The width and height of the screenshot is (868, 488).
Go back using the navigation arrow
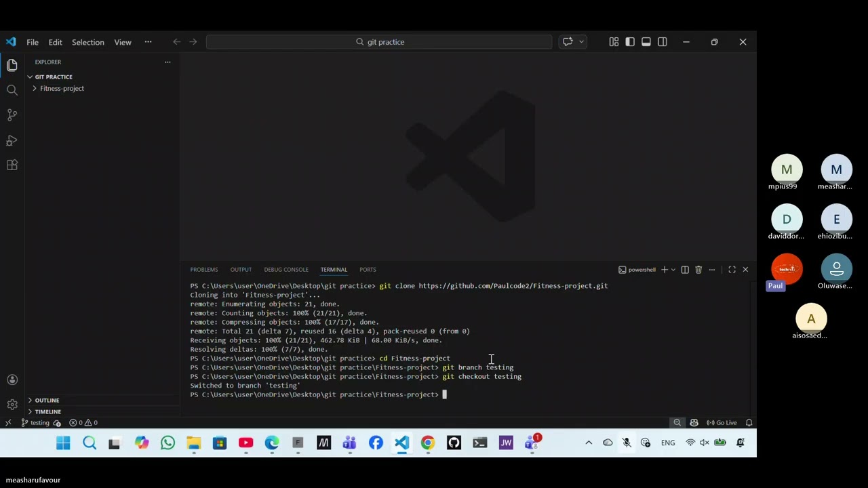[177, 42]
